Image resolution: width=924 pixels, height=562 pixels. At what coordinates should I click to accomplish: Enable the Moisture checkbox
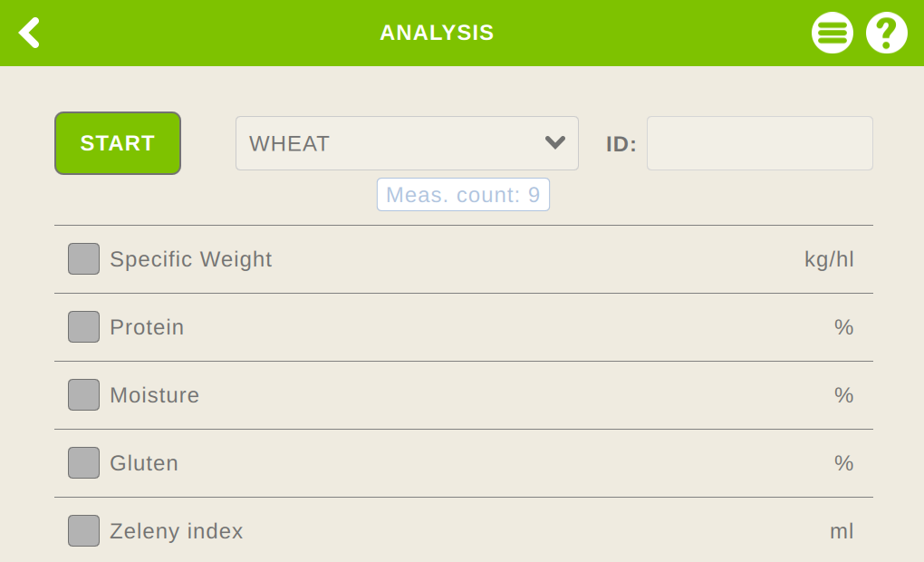point(83,394)
